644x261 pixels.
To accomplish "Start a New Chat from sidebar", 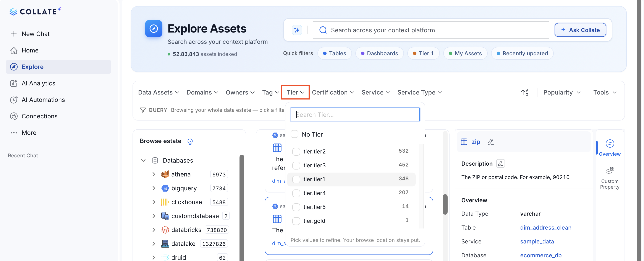I will [58, 34].
